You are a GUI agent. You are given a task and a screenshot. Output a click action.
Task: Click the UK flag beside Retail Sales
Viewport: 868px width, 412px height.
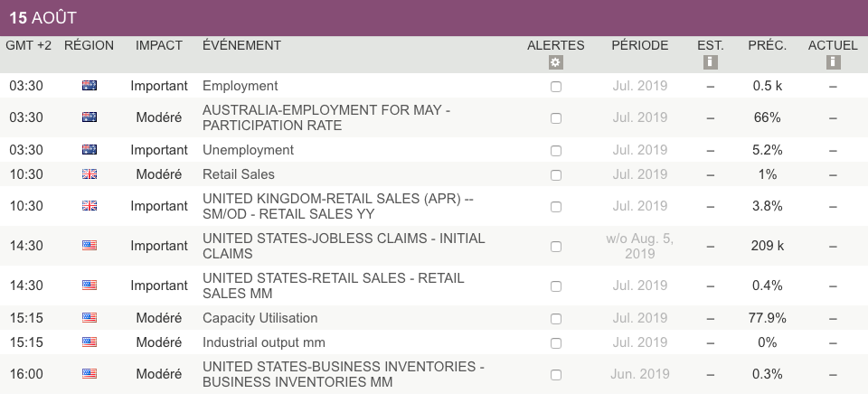click(x=90, y=174)
